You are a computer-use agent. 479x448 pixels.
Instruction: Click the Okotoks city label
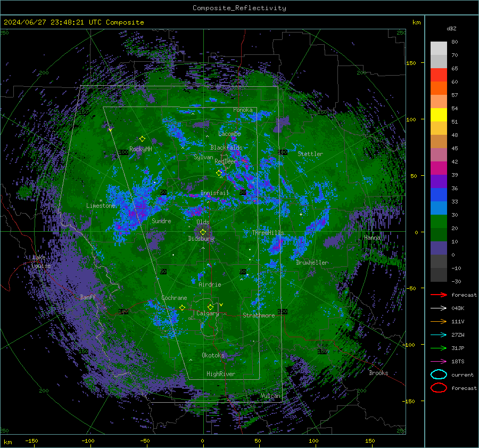[213, 355]
